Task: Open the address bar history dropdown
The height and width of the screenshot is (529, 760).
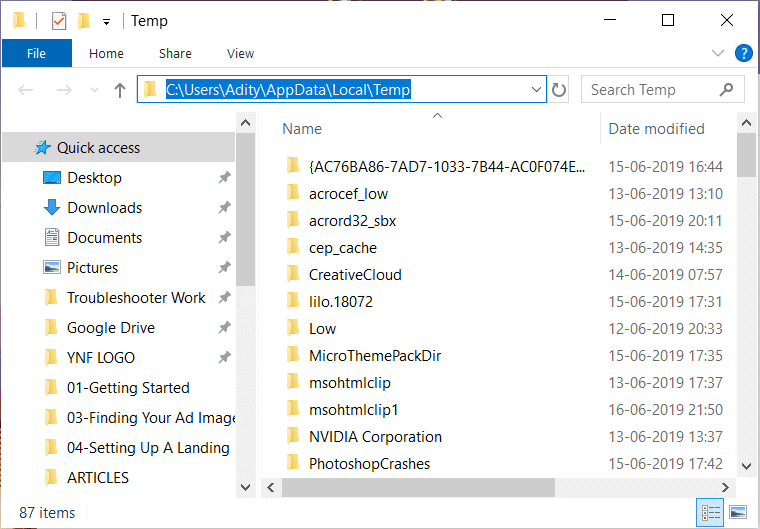Action: coord(536,90)
